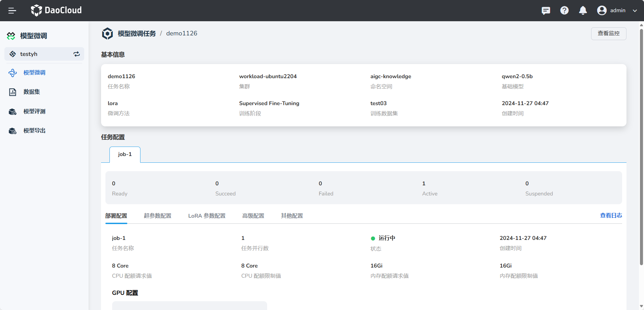Image resolution: width=644 pixels, height=310 pixels.
Task: Click the 16Gi 内存配额请求值 value
Action: (x=377, y=266)
